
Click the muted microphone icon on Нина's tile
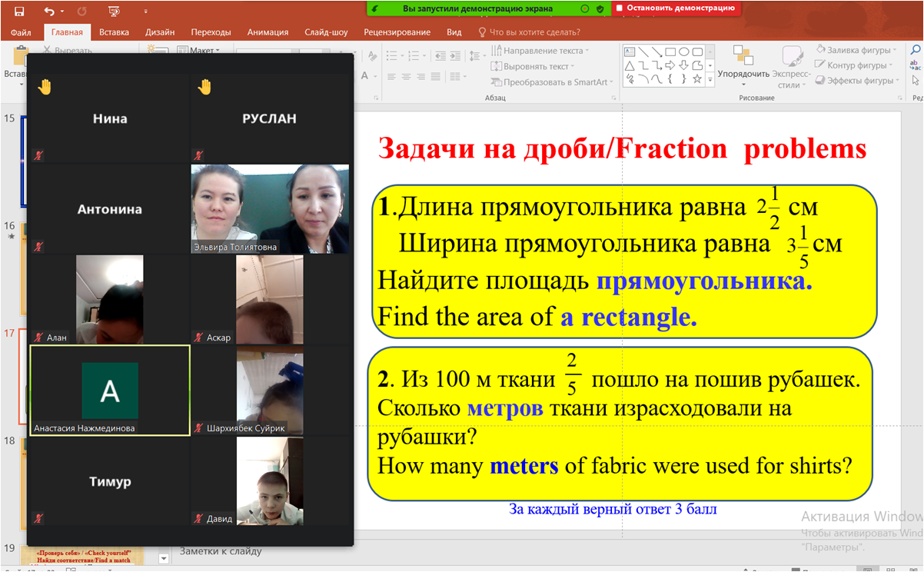coord(38,155)
